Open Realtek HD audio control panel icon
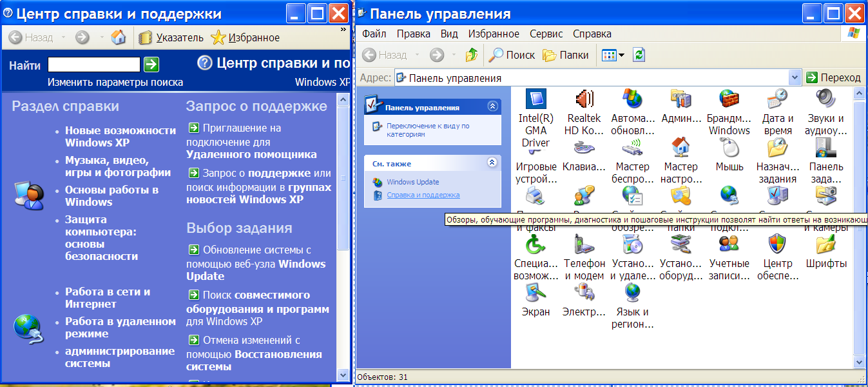This screenshot has height=387, width=868. [584, 99]
